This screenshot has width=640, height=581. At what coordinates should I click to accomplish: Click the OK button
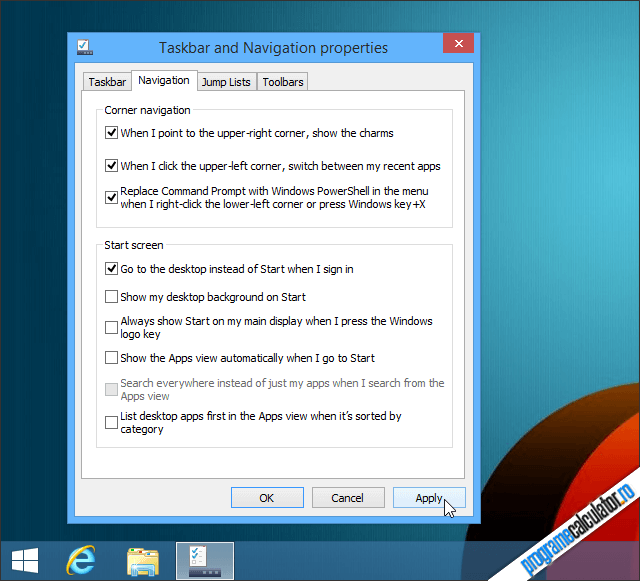coord(267,498)
